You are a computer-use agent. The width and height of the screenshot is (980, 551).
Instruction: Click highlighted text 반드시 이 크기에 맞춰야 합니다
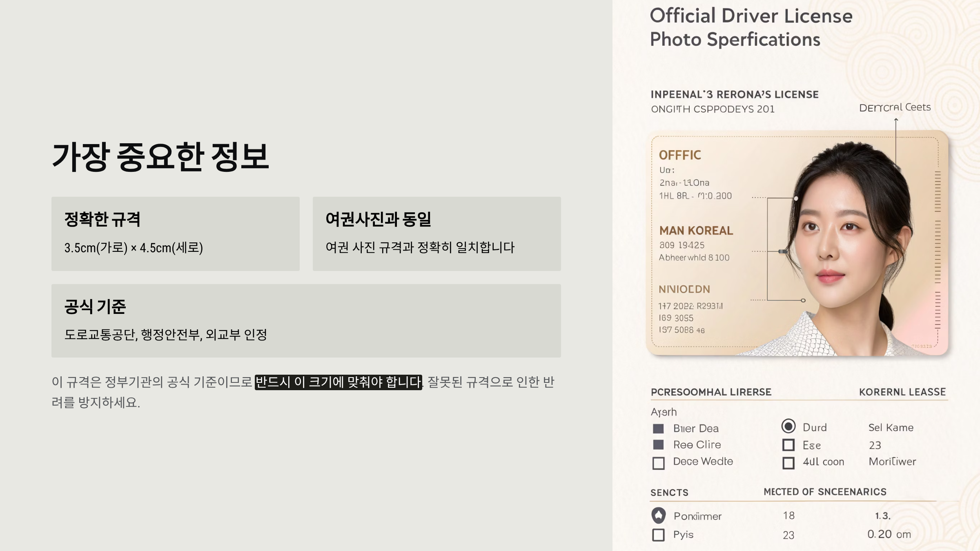[x=338, y=382]
